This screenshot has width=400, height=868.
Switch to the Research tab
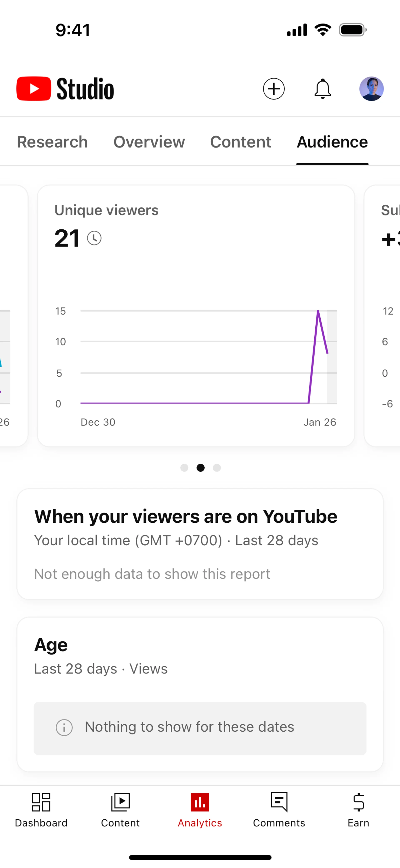click(x=52, y=142)
